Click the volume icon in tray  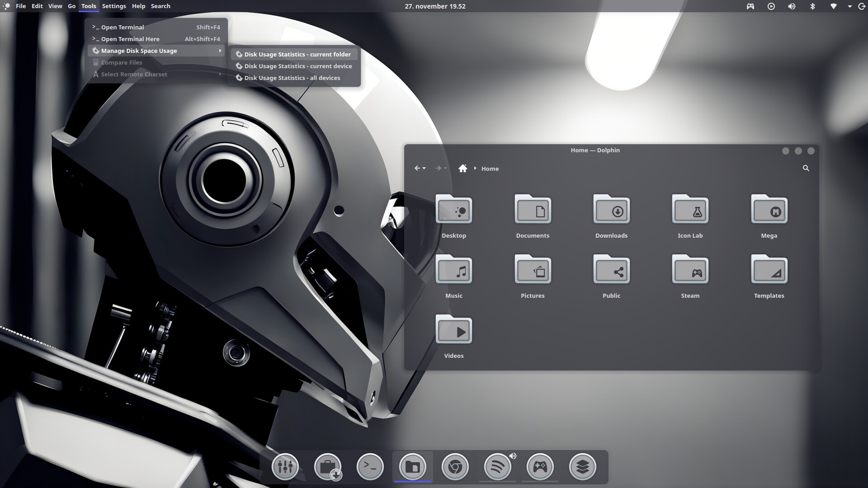pyautogui.click(x=792, y=6)
